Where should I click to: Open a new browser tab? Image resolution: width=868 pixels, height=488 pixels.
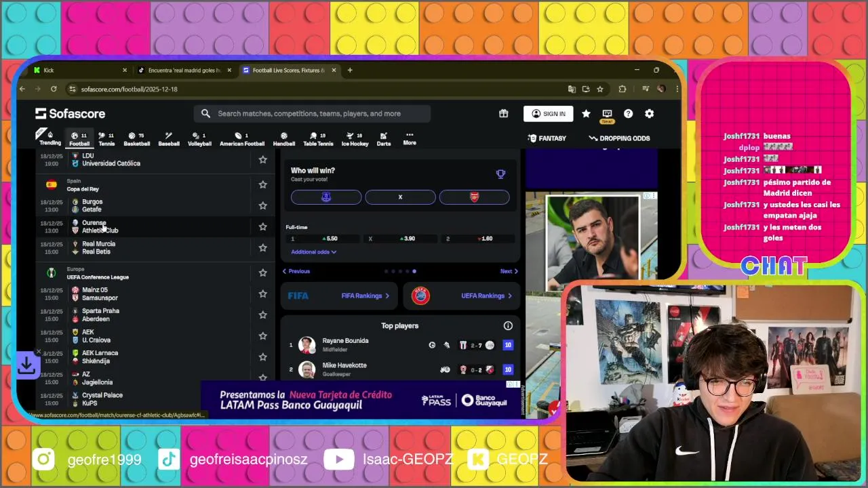[x=350, y=70]
